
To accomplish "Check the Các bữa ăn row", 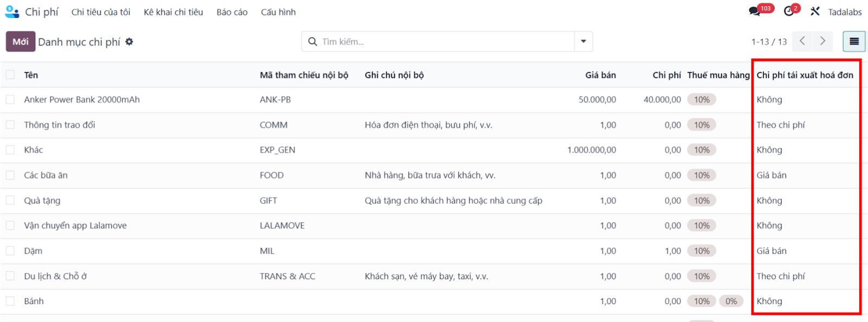I will click(10, 175).
